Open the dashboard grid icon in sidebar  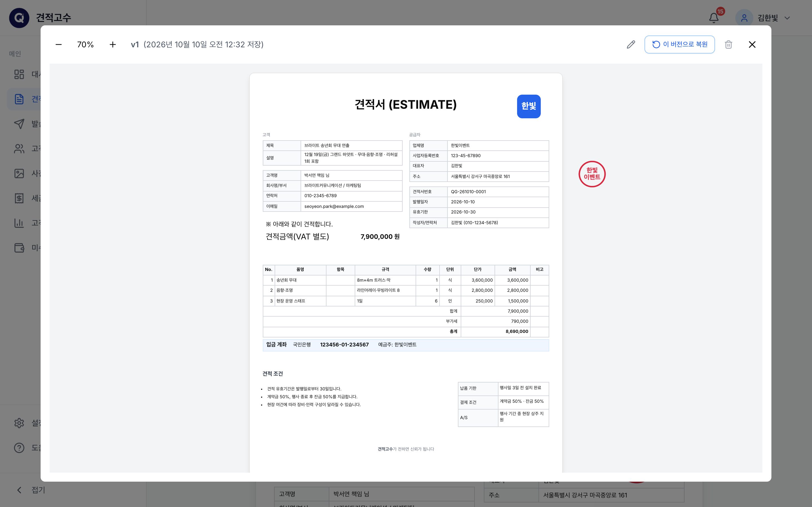point(19,74)
